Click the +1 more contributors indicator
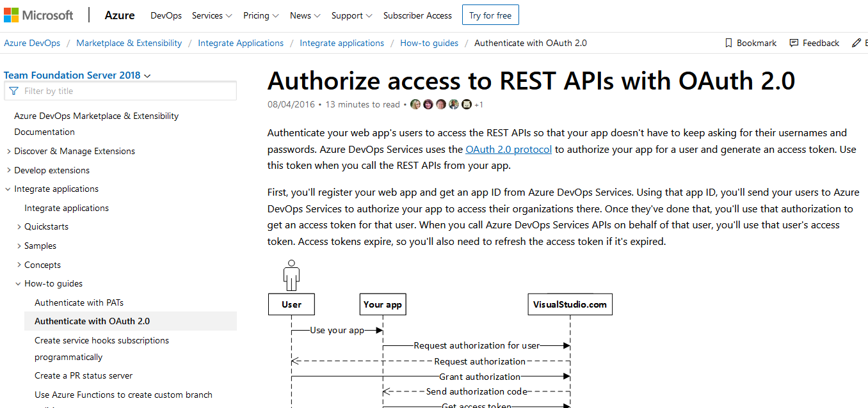Screen dimensions: 868x408 479,104
